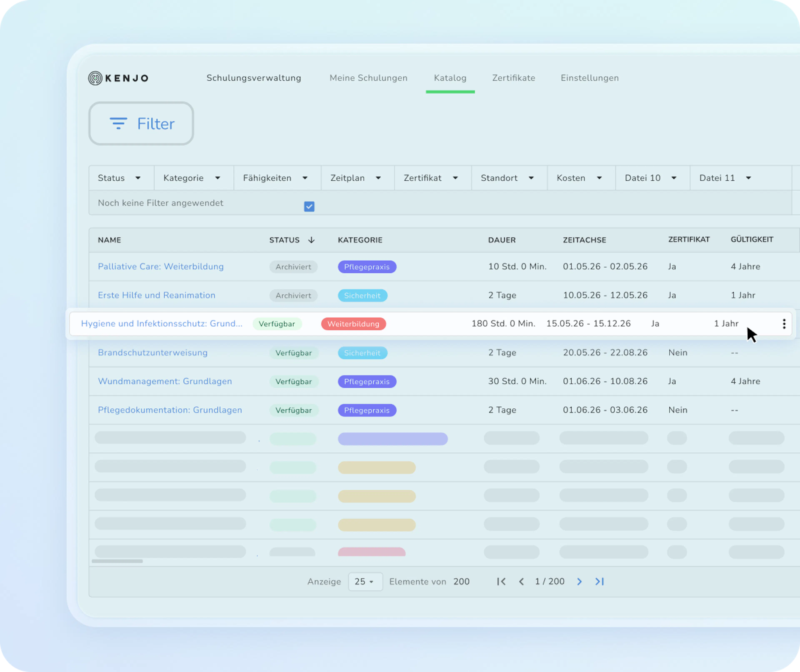Open the Palliative Care: Weiterbildung training
The image size is (800, 672).
pyautogui.click(x=161, y=267)
